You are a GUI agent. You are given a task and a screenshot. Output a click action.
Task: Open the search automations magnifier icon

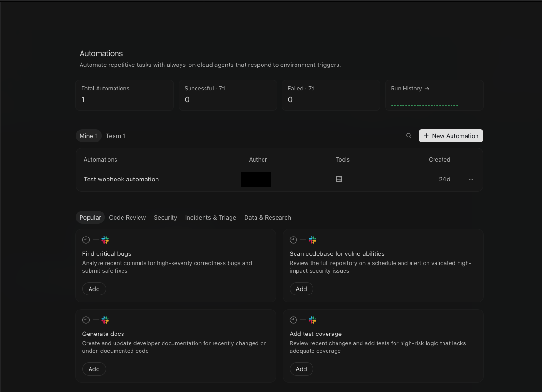point(409,136)
